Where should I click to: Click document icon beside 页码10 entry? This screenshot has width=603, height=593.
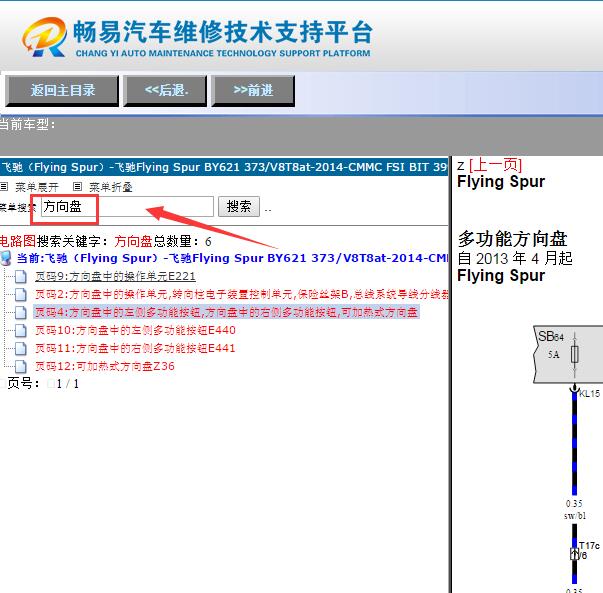(x=20, y=330)
